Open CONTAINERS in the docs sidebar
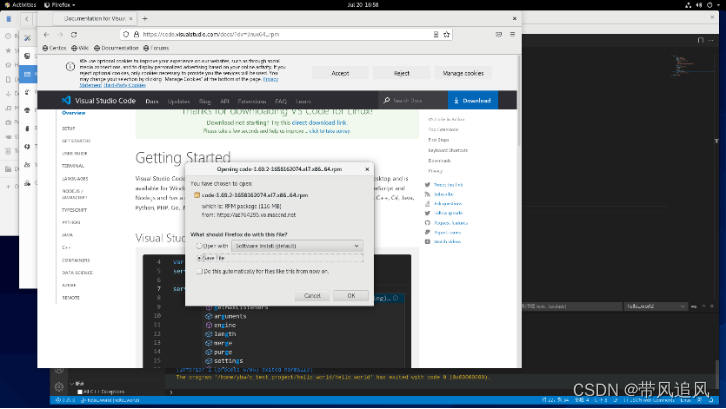Viewport: 726px width, 409px height. pos(76,260)
